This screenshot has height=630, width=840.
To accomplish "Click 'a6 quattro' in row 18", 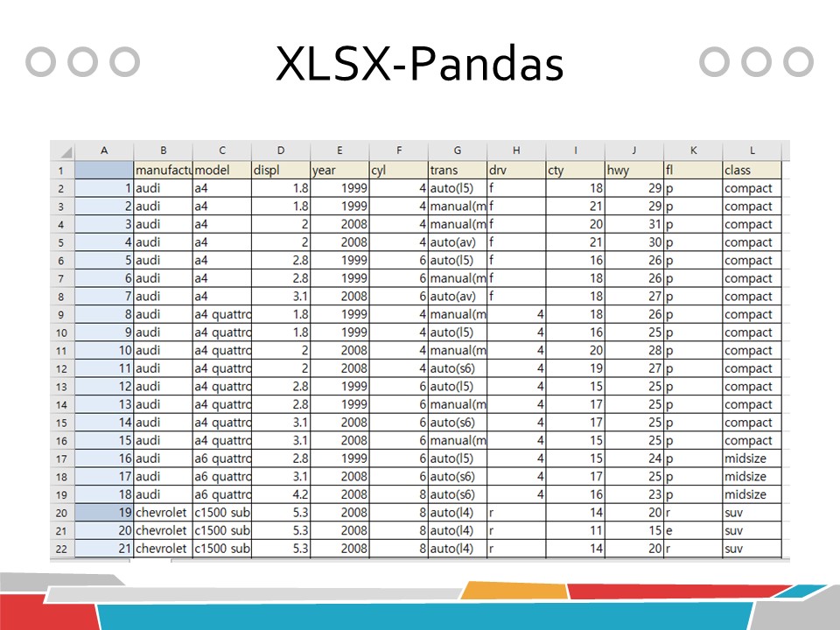I will 221,476.
